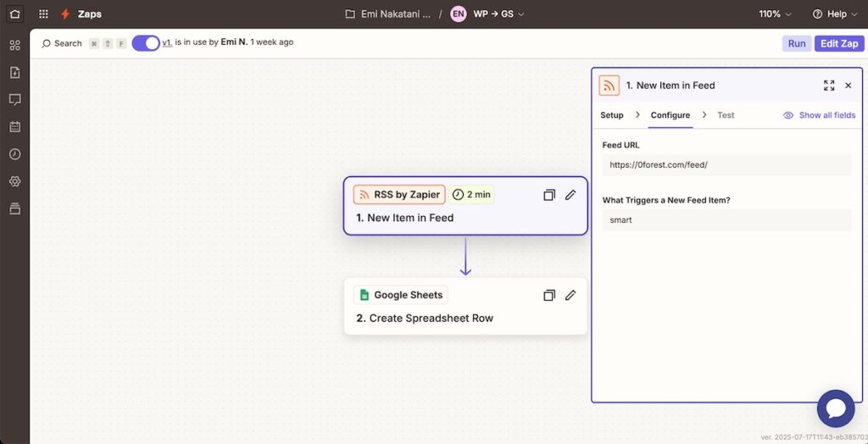Open the Emi Nakatani folder breadcrumb
The height and width of the screenshot is (444, 868).
395,14
